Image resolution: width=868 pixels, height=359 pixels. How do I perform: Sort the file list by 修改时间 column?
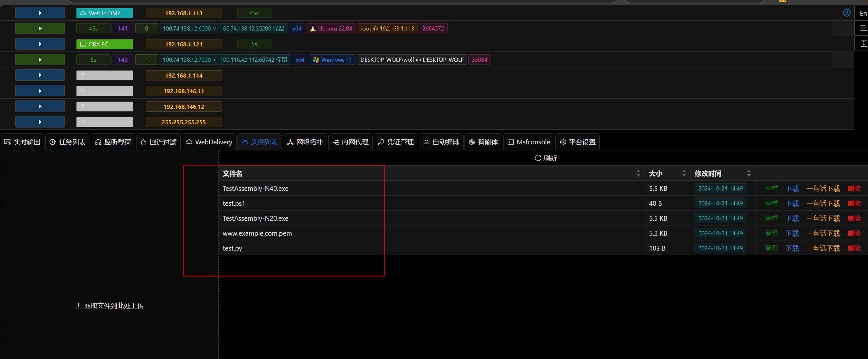[749, 173]
